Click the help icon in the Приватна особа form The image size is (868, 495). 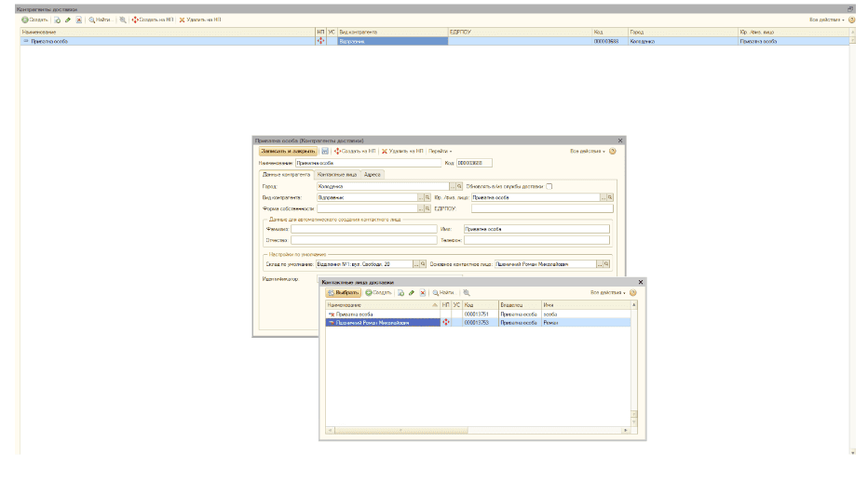click(x=613, y=151)
